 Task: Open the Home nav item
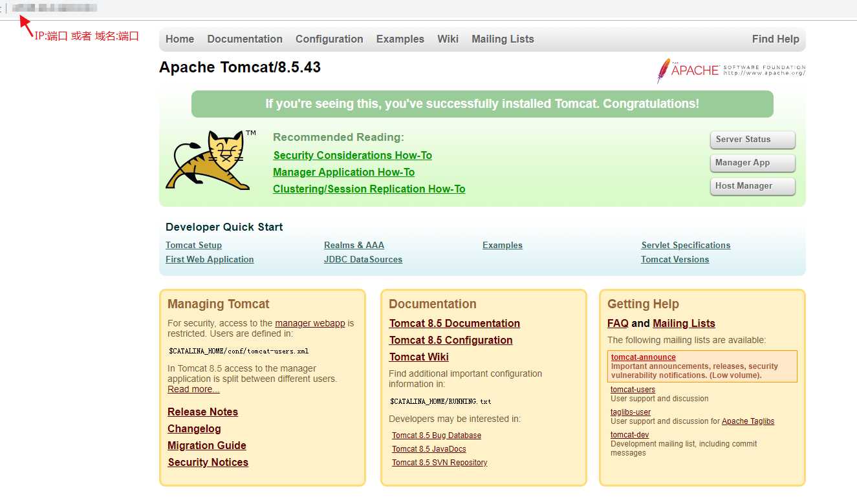click(180, 39)
